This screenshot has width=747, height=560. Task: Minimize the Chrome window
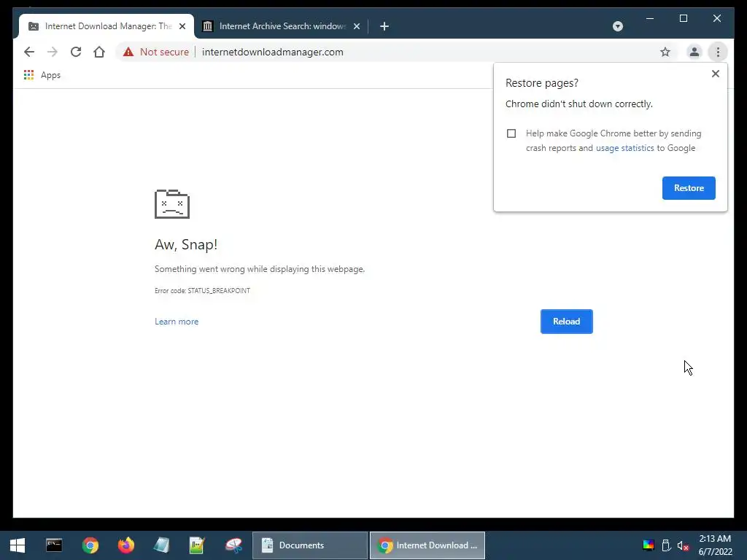[x=650, y=18]
